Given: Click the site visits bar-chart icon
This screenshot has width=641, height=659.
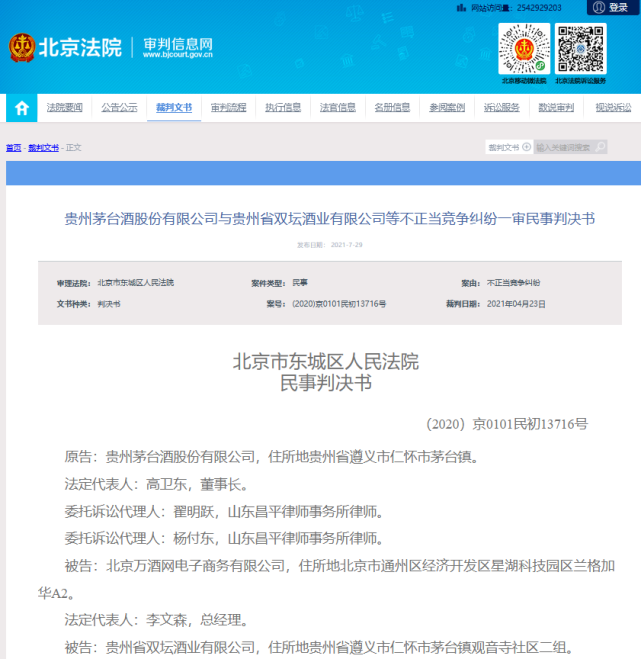Looking at the screenshot, I should click(461, 8).
